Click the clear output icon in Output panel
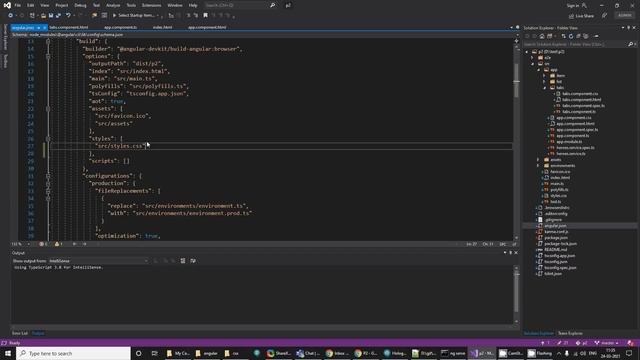The height and width of the screenshot is (360, 640). tap(183, 260)
